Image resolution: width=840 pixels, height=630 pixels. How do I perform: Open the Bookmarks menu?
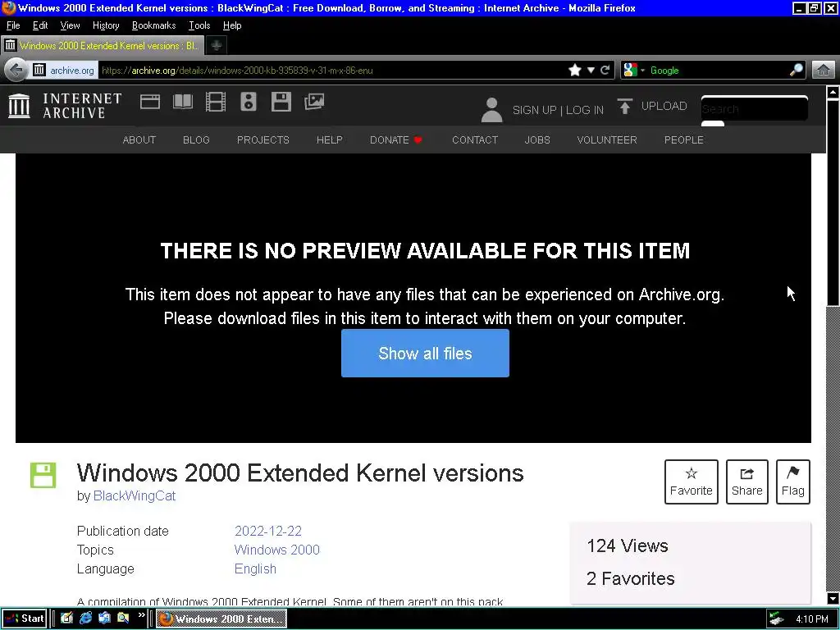[153, 25]
